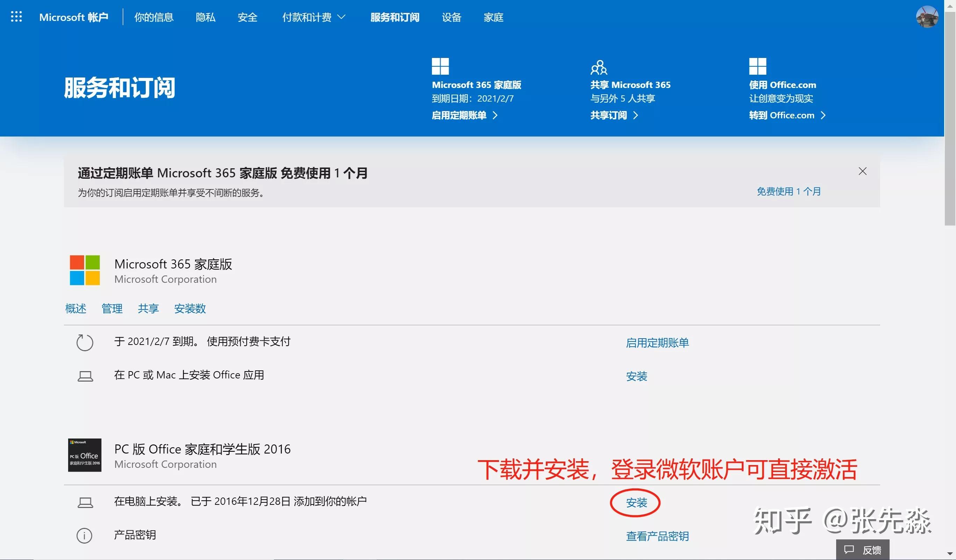This screenshot has height=560, width=956.
Task: Click the laptop icon for PC install
Action: tap(85, 375)
